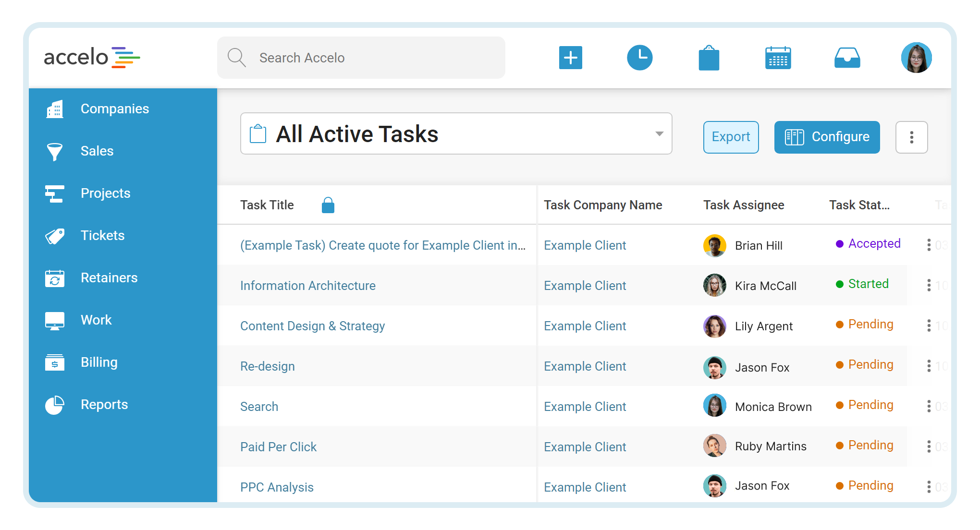Click the Configure button
980x530 pixels.
click(827, 137)
